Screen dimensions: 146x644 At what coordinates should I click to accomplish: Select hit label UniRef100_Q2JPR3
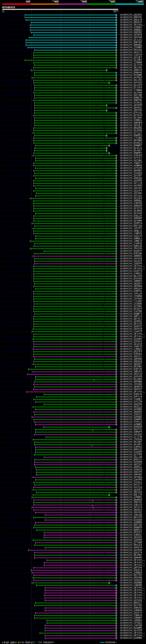click(x=131, y=60)
